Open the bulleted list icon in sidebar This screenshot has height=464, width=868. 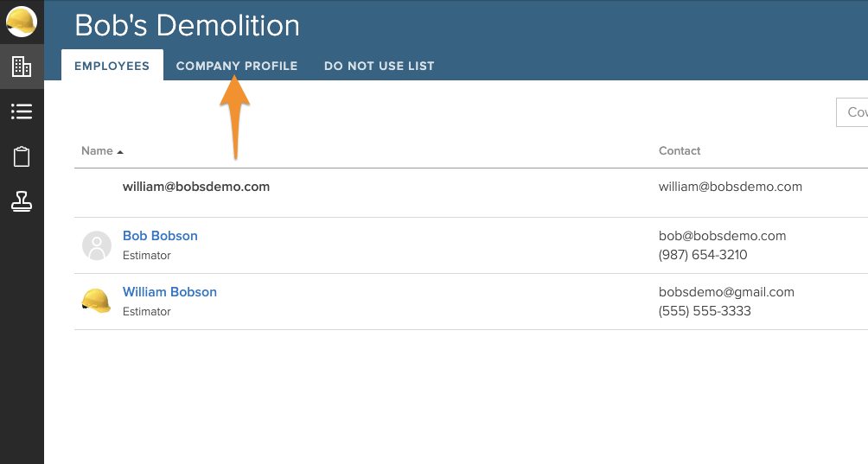click(x=22, y=111)
